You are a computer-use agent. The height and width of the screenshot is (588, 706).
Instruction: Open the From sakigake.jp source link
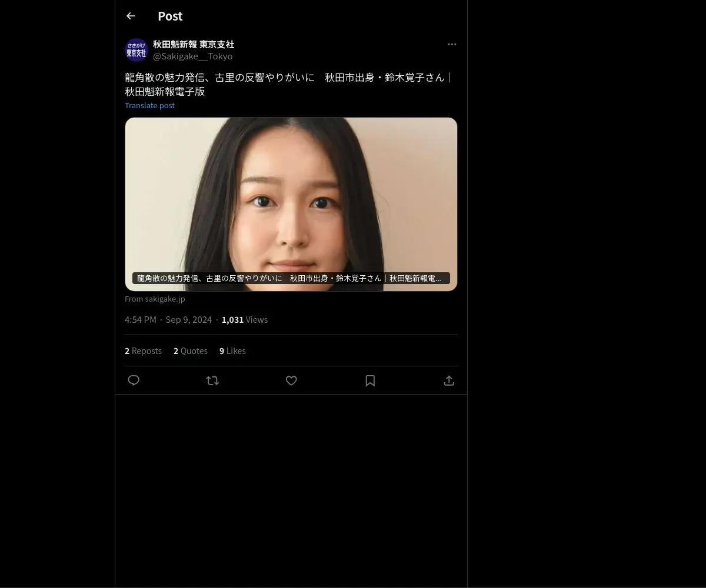click(x=155, y=299)
